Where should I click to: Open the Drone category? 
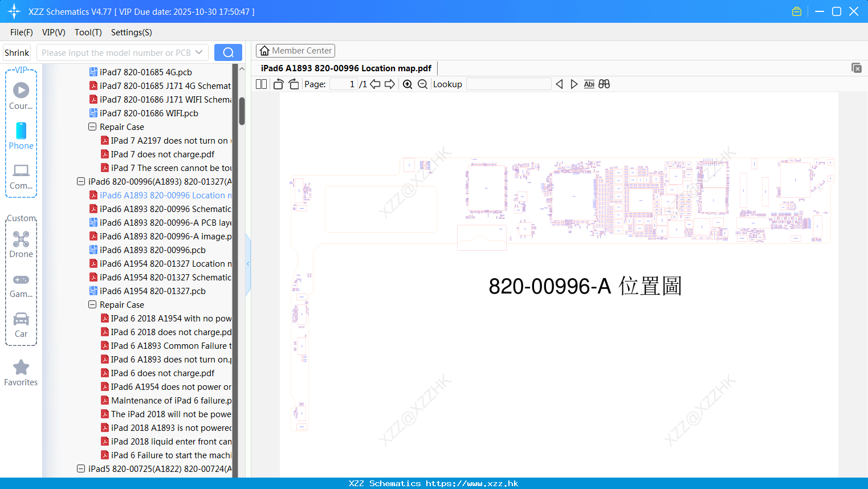click(x=21, y=244)
